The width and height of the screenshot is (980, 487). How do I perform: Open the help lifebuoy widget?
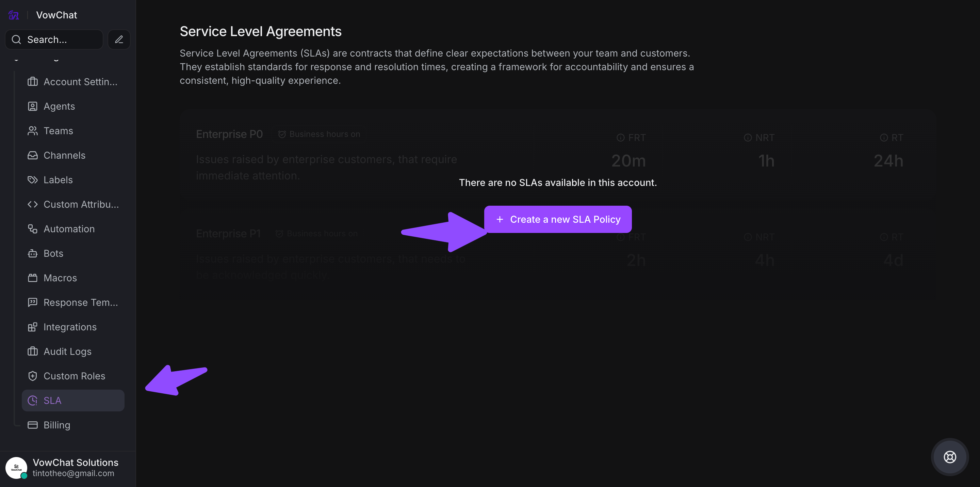tap(949, 457)
